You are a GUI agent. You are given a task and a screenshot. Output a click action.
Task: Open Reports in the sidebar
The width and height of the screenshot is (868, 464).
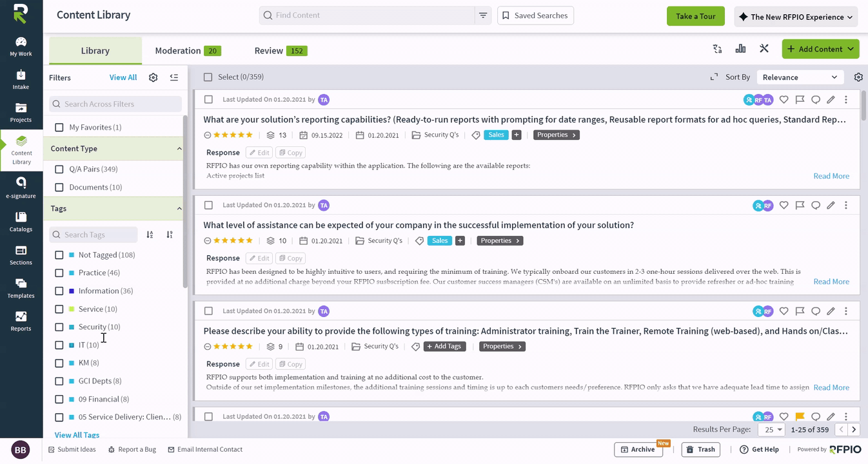pos(21,322)
